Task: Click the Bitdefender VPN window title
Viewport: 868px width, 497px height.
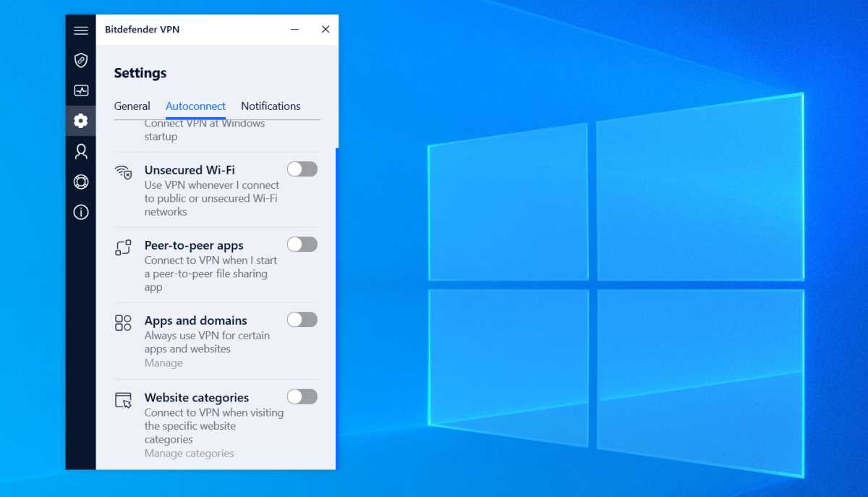Action: (142, 30)
